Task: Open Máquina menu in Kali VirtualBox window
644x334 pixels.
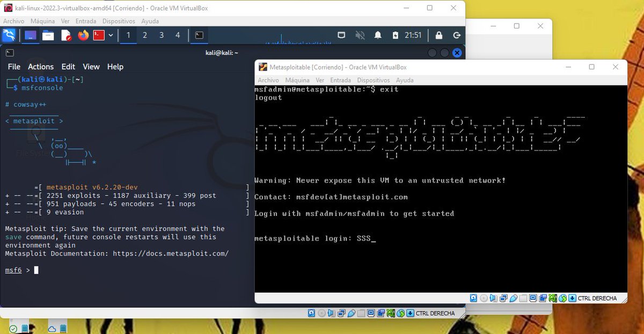Action: pos(43,21)
